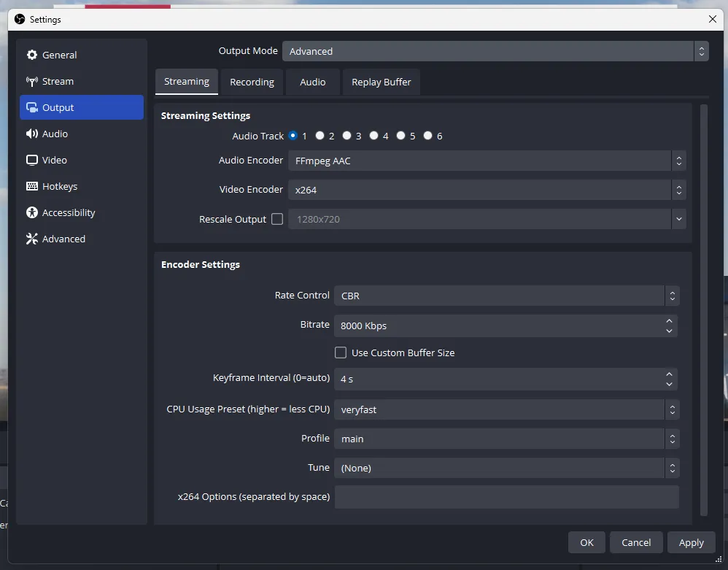Select the Video settings icon
This screenshot has width=728, height=570.
pos(32,160)
